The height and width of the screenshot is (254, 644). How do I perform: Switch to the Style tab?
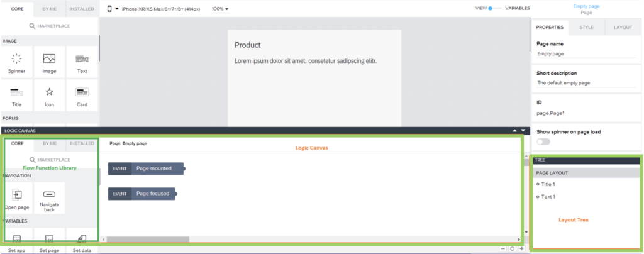[586, 28]
